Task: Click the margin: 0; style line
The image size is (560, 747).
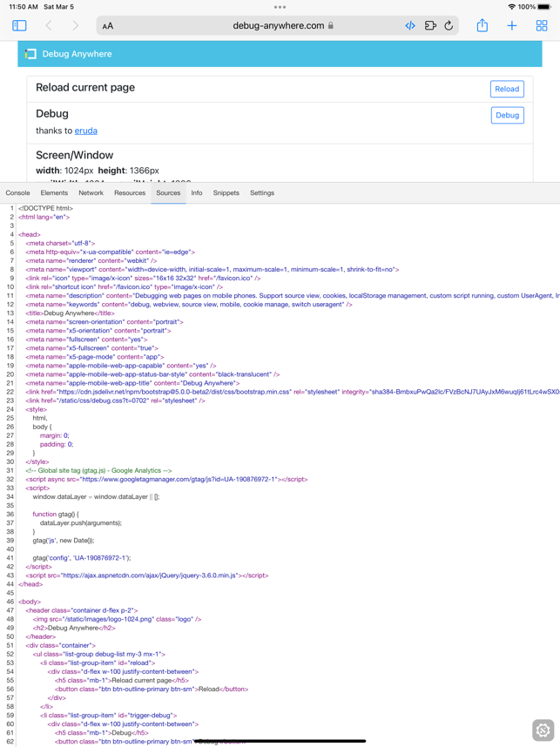Action: pos(54,435)
